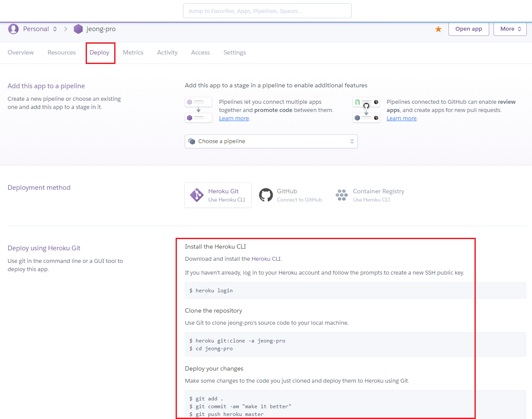Click the pipeline promote code illustration

(199, 110)
